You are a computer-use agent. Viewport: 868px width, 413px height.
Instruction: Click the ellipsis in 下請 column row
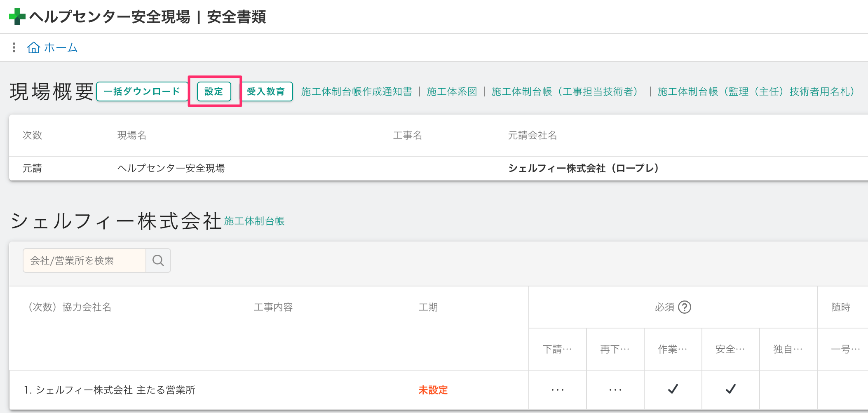coord(557,390)
